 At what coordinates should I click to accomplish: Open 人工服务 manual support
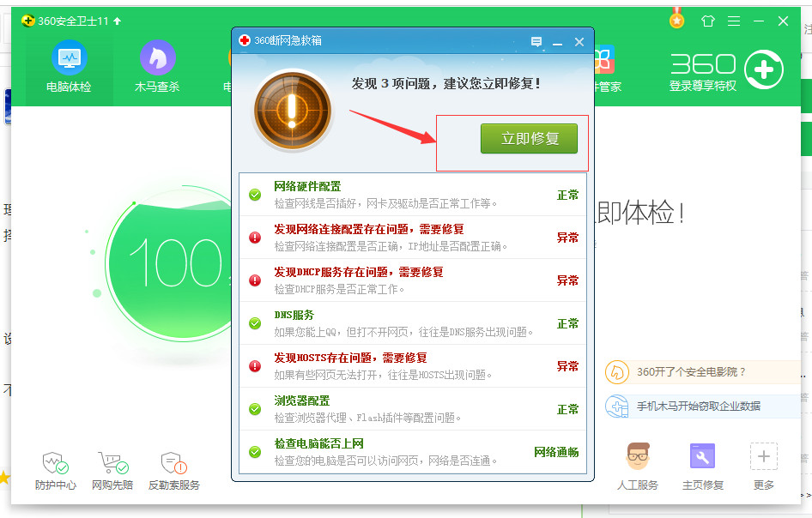tap(640, 466)
